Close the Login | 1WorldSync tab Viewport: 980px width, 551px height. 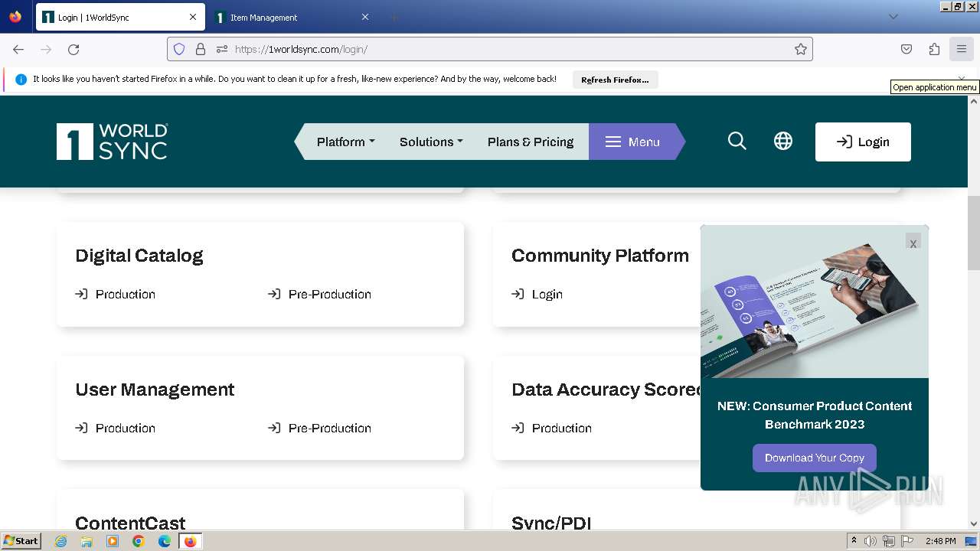193,17
